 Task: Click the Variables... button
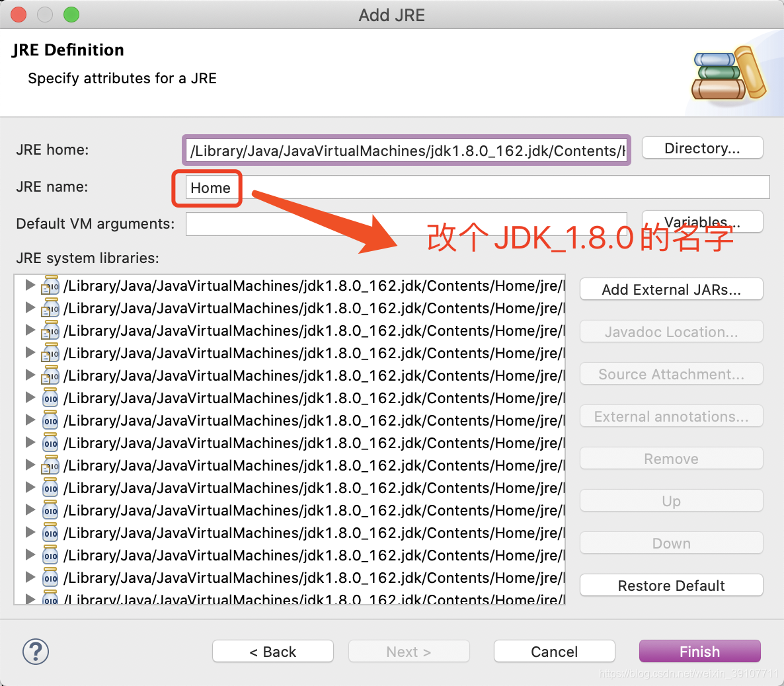pos(702,221)
